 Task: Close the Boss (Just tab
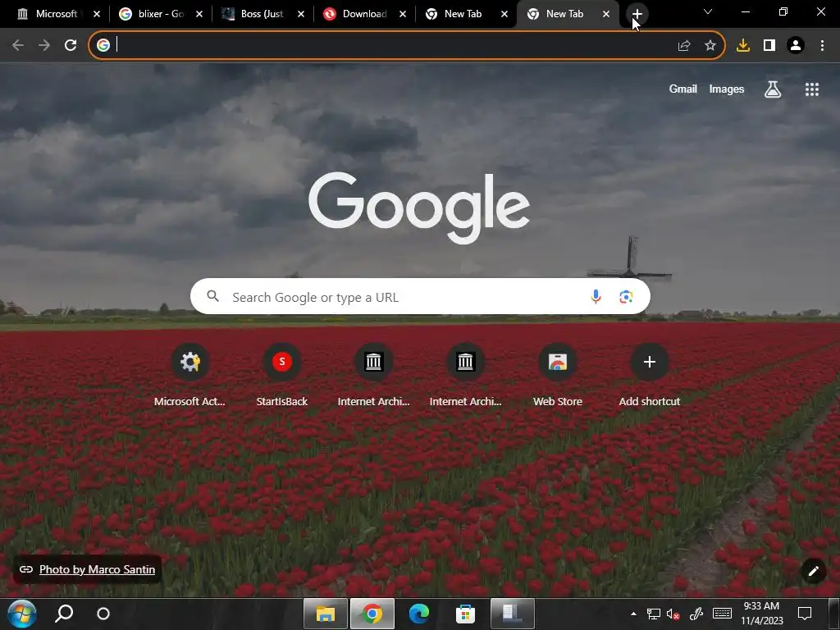tap(301, 14)
